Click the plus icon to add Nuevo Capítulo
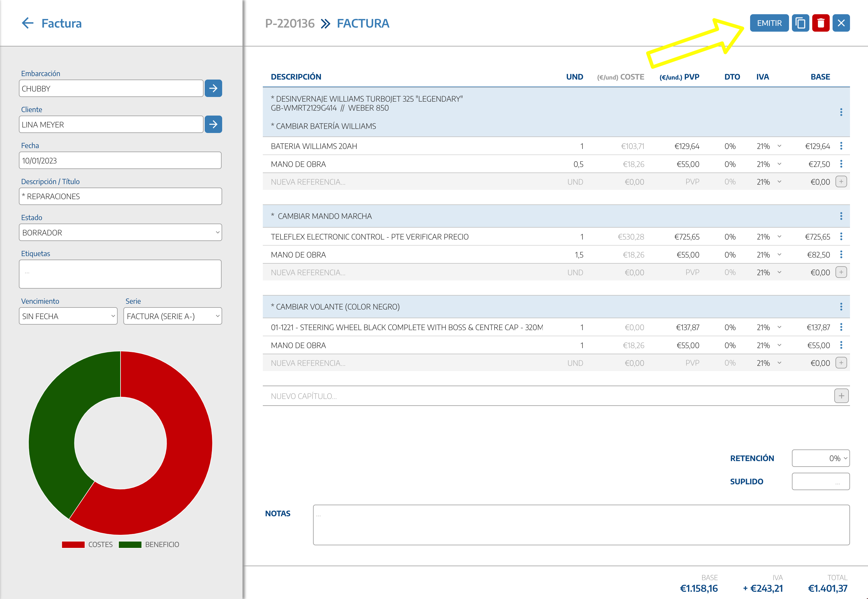Image resolution: width=868 pixels, height=599 pixels. point(841,396)
